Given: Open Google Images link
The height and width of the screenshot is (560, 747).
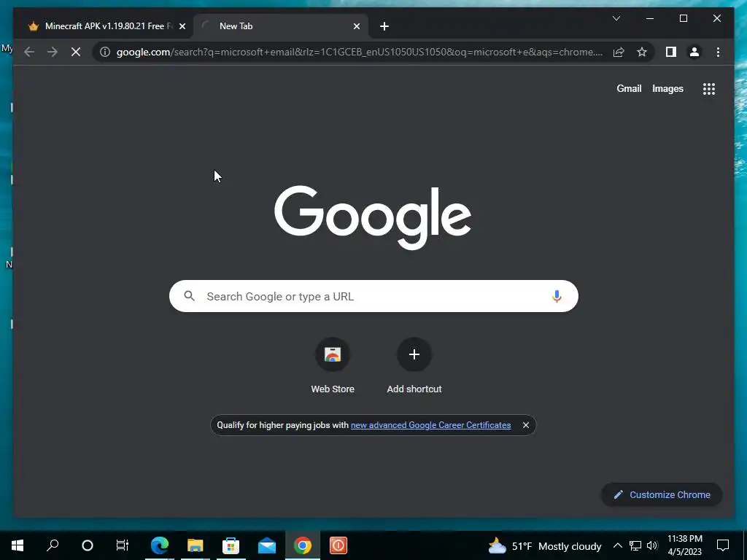Looking at the screenshot, I should tap(667, 88).
